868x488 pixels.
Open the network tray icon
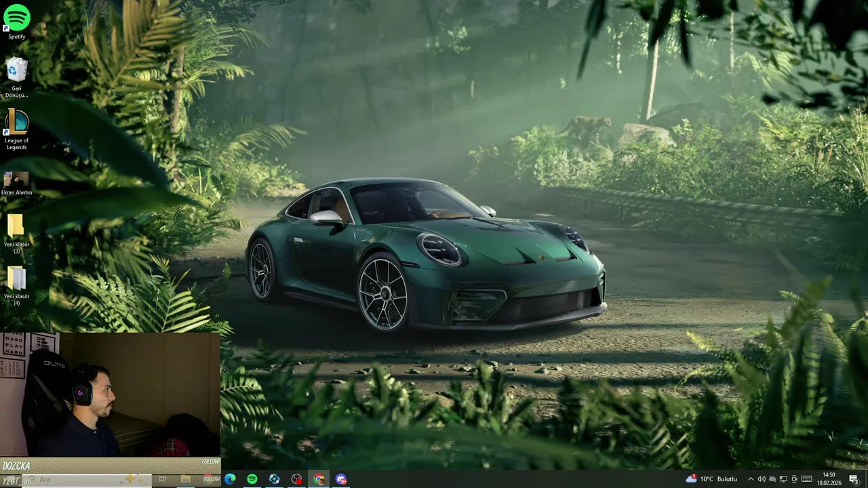pos(783,479)
